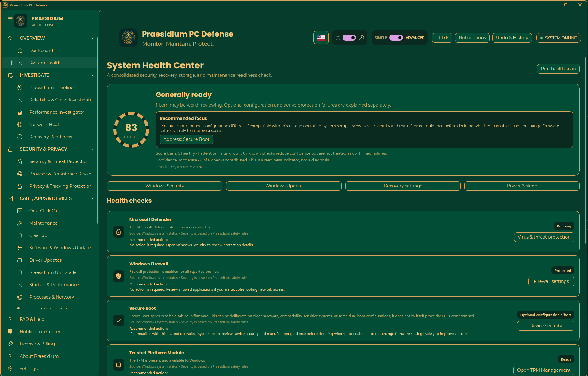This screenshot has height=376, width=588.
Task: Click the Running status badge
Action: (x=564, y=226)
